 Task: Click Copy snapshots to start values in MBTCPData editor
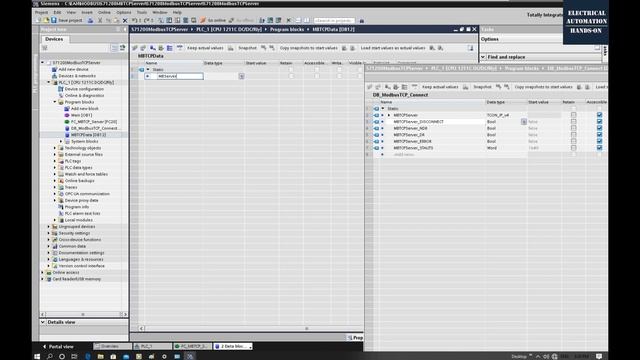309,48
